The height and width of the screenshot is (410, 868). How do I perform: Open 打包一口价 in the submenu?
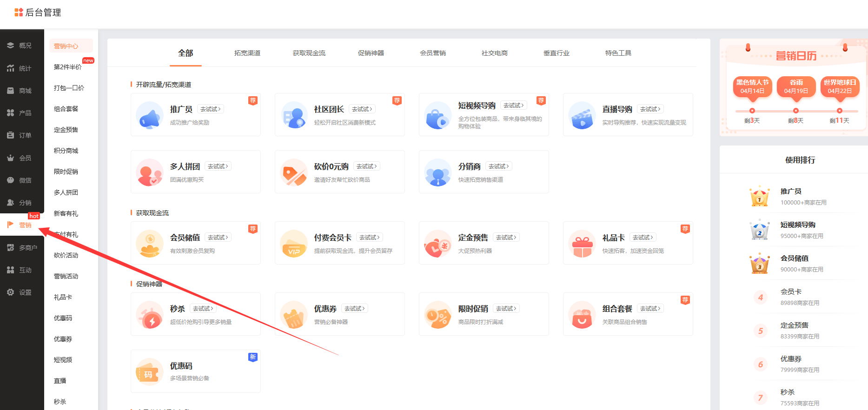click(69, 88)
